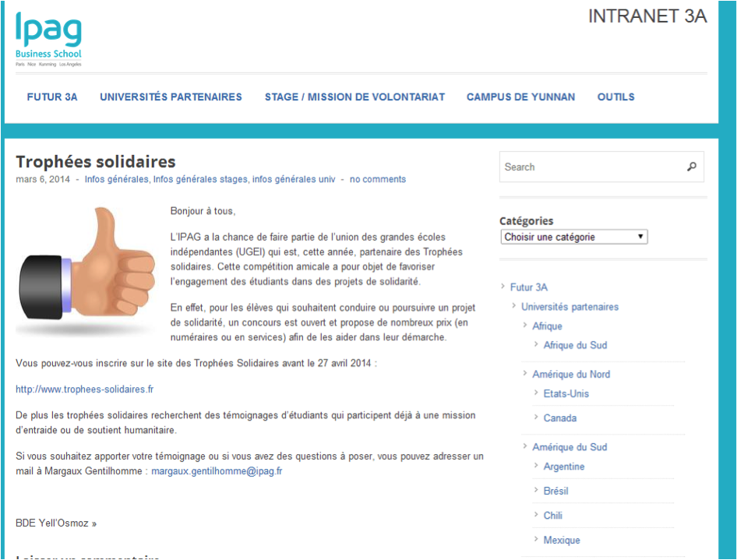Open the trophees-solidaires.fr link
Viewport: 737px width, 560px height.
click(x=85, y=389)
